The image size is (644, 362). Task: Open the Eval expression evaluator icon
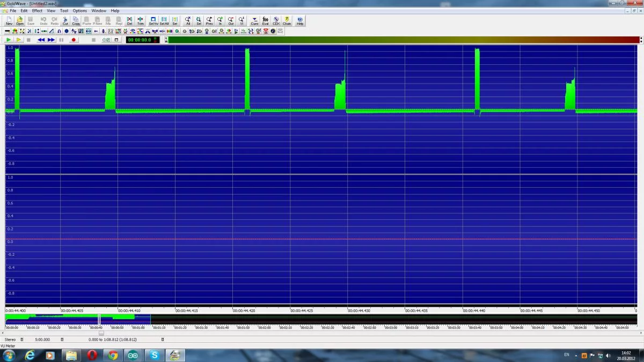(x=265, y=21)
